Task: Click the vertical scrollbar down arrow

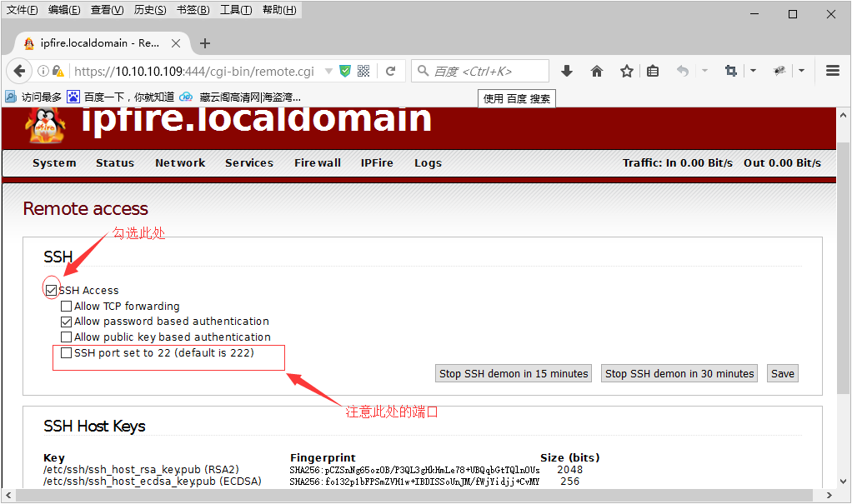Action: point(843,482)
